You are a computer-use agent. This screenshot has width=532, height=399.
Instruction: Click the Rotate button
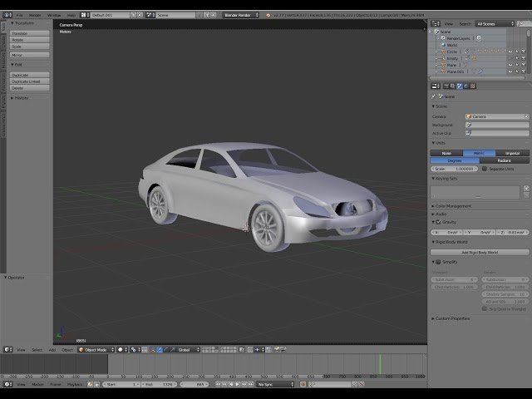pyautogui.click(x=30, y=40)
